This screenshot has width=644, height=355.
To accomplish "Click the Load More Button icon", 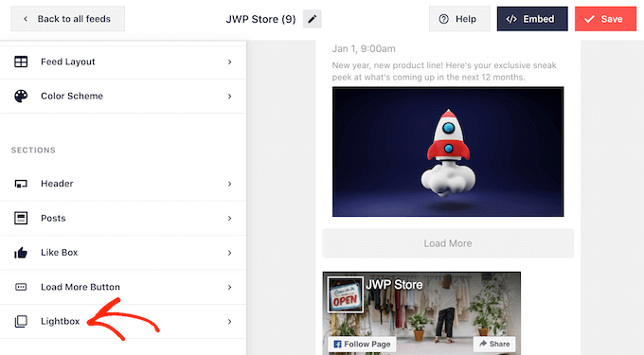I will 21,287.
